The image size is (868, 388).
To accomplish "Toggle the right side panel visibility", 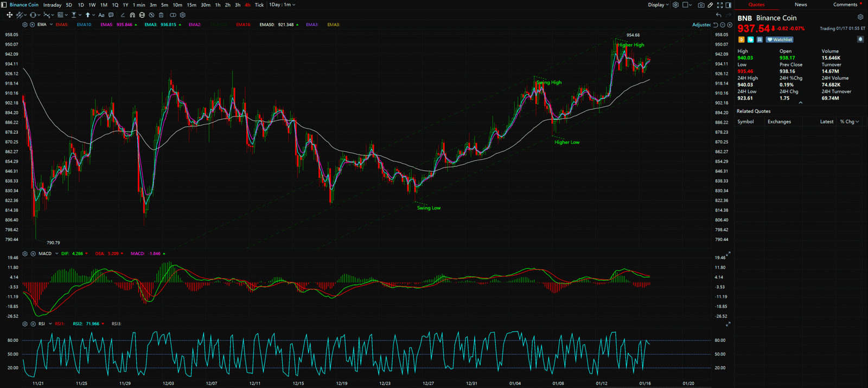I will pyautogui.click(x=729, y=5).
